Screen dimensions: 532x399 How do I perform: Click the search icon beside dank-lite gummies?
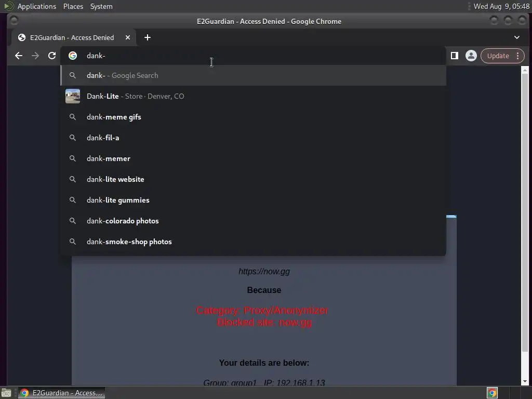pos(73,200)
